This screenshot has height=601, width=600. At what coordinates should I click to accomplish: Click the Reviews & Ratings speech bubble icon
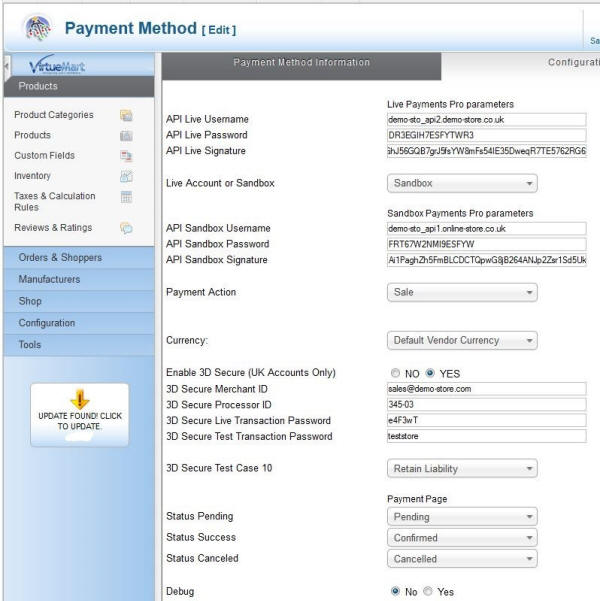tap(126, 228)
